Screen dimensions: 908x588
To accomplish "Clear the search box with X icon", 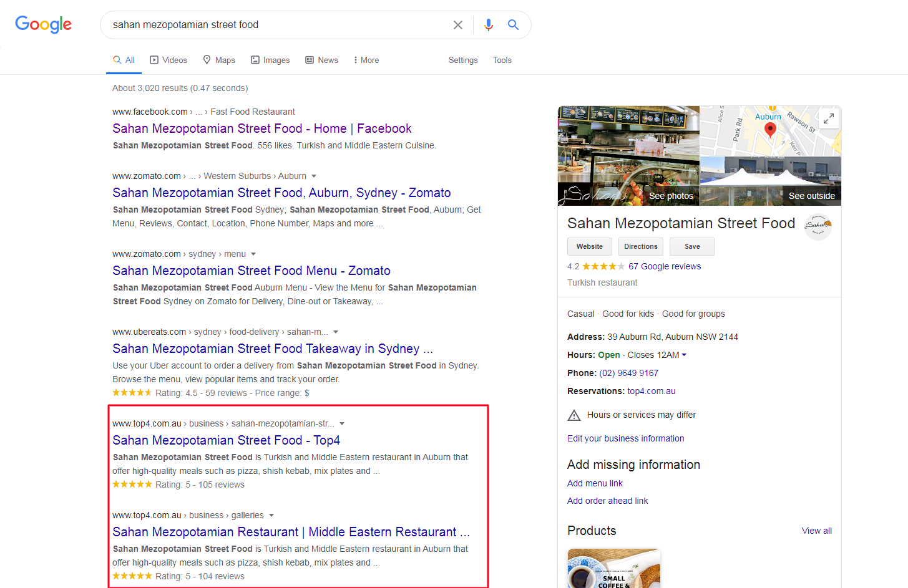I will pyautogui.click(x=457, y=25).
